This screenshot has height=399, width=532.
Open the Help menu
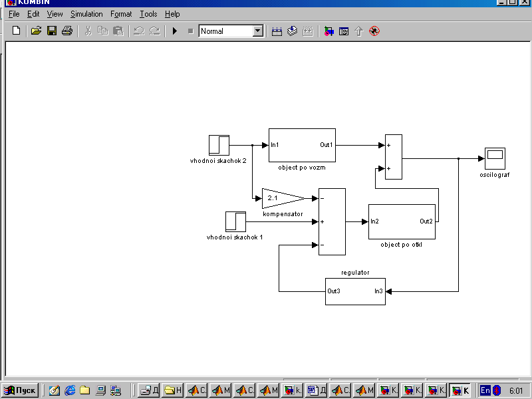coord(172,14)
